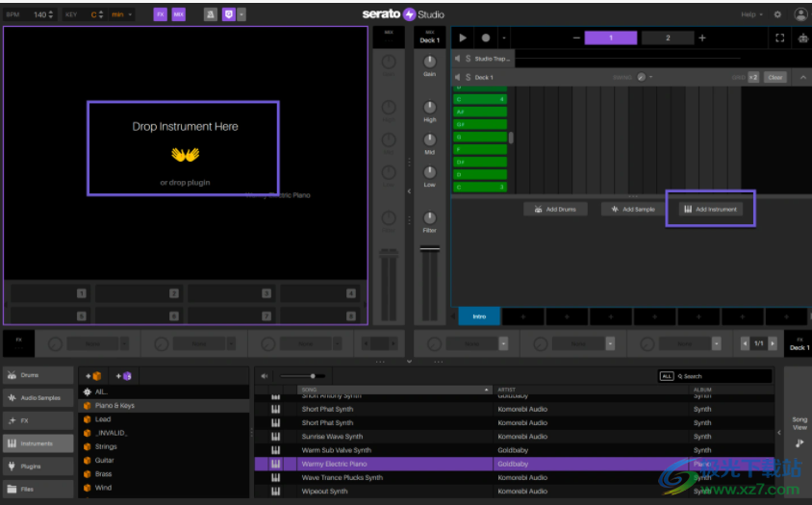Click in the library Search field
812x505 pixels.
tap(724, 376)
